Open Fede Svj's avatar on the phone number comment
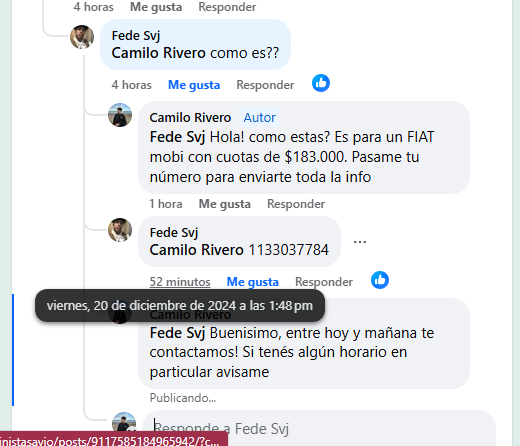 pos(120,230)
